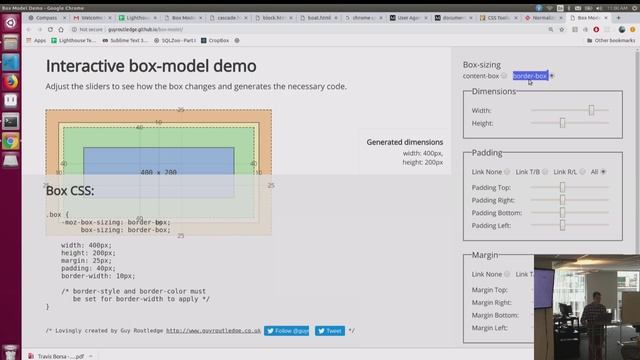The height and width of the screenshot is (360, 640).
Task: Go back with the browser back arrow
Action: pos(29,29)
